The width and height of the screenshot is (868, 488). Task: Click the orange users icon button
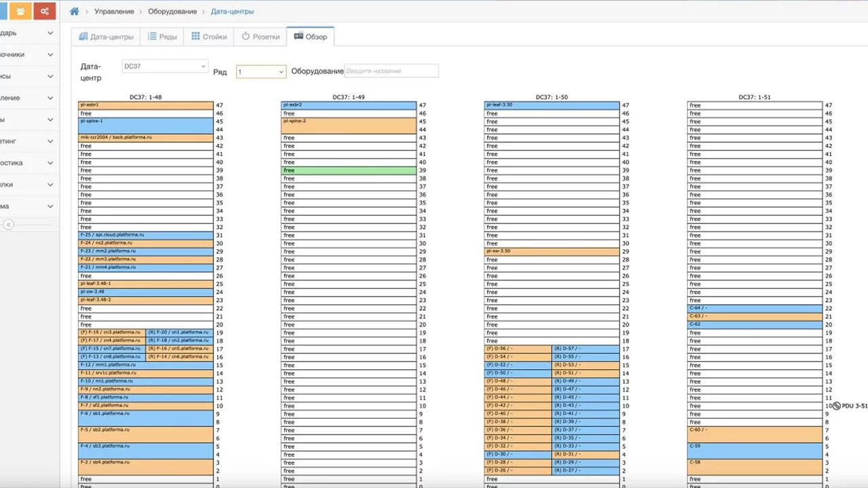pos(20,11)
